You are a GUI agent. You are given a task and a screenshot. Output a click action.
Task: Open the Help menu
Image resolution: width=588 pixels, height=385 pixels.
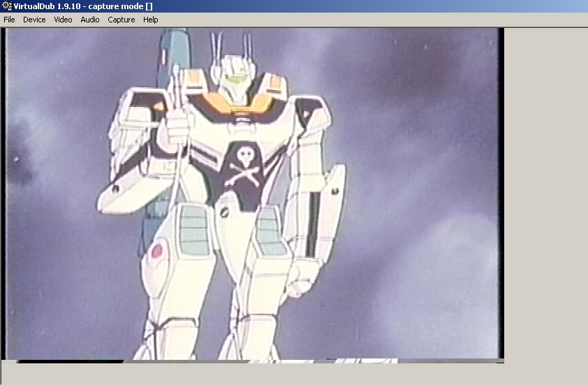[x=150, y=20]
